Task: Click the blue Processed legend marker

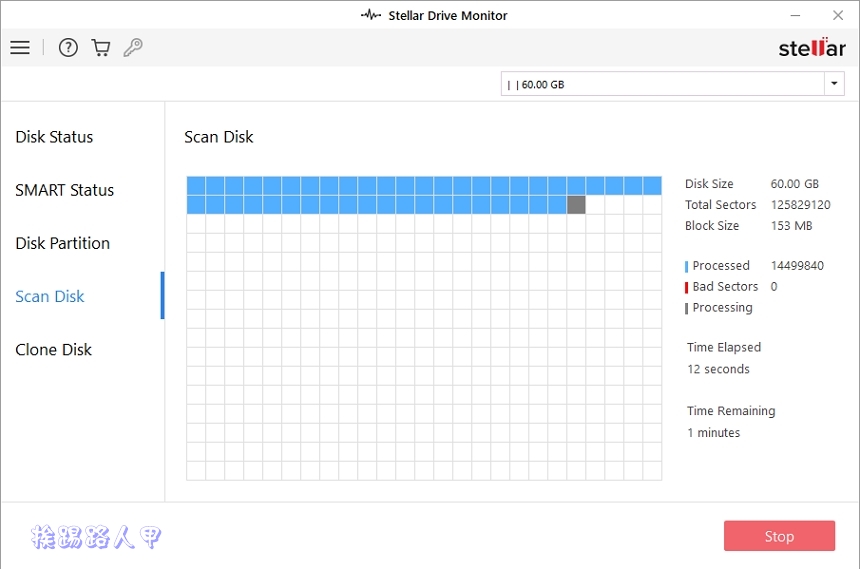Action: tap(686, 267)
